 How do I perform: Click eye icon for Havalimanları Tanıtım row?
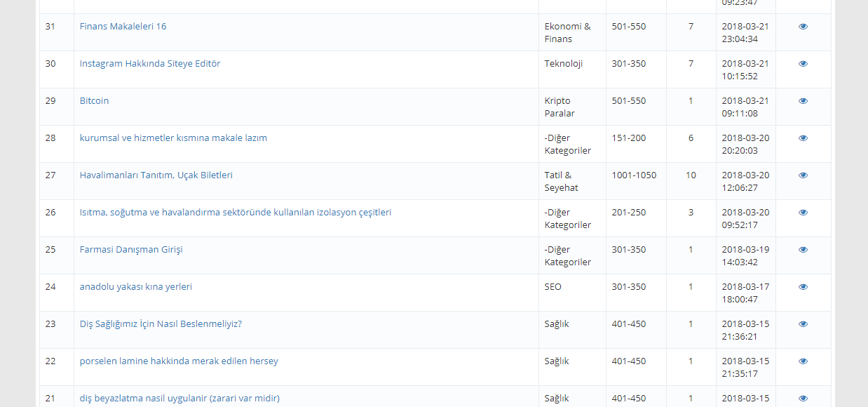tap(803, 175)
